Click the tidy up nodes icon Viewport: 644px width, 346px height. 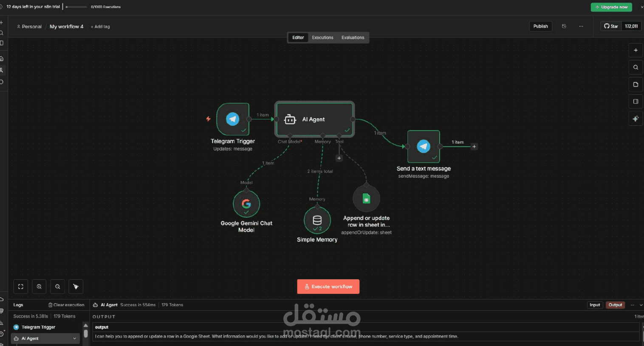[x=76, y=286]
